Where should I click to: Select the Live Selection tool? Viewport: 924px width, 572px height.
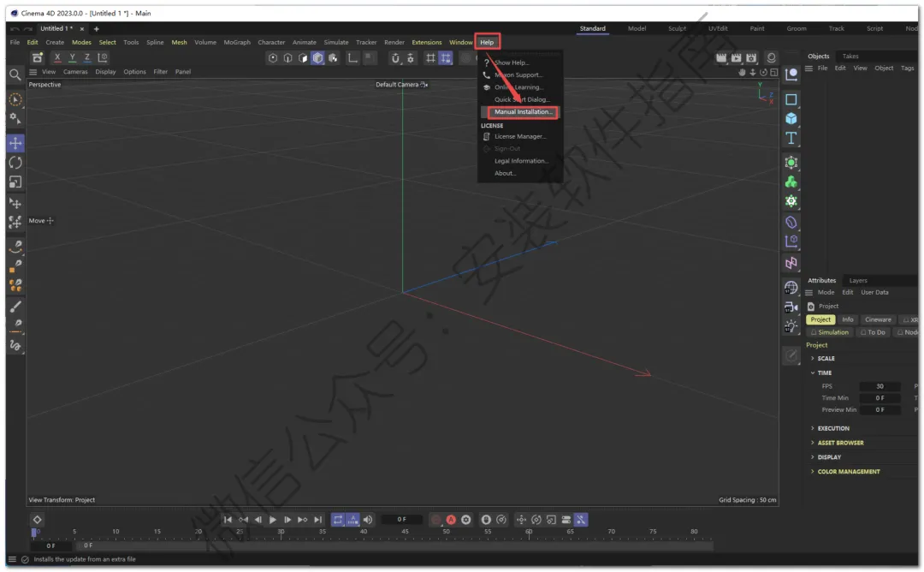point(15,99)
